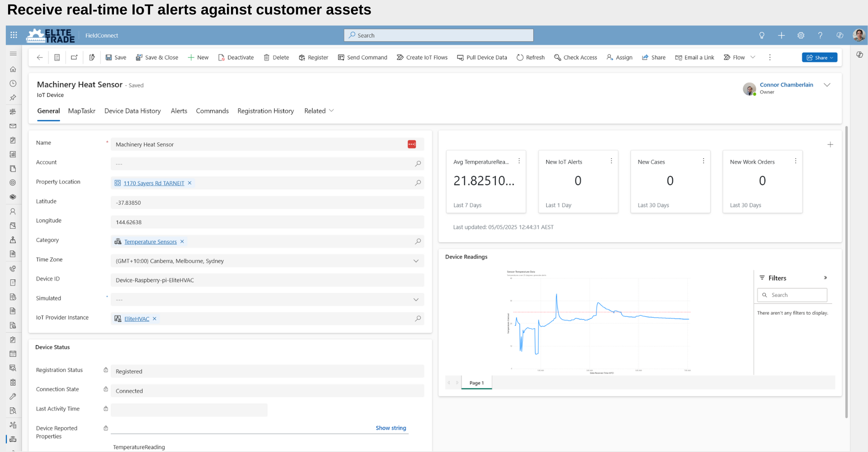Image resolution: width=868 pixels, height=452 pixels.
Task: Open the Simulated dropdown
Action: pos(416,300)
